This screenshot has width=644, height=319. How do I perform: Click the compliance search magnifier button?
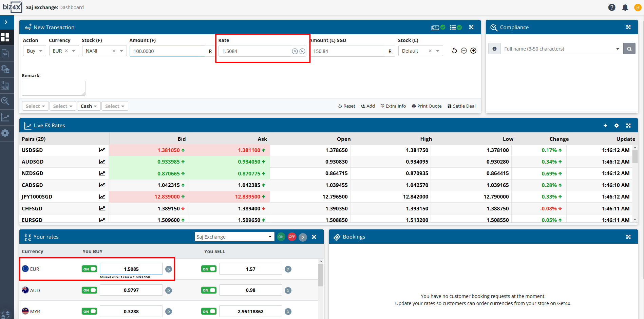pyautogui.click(x=629, y=49)
